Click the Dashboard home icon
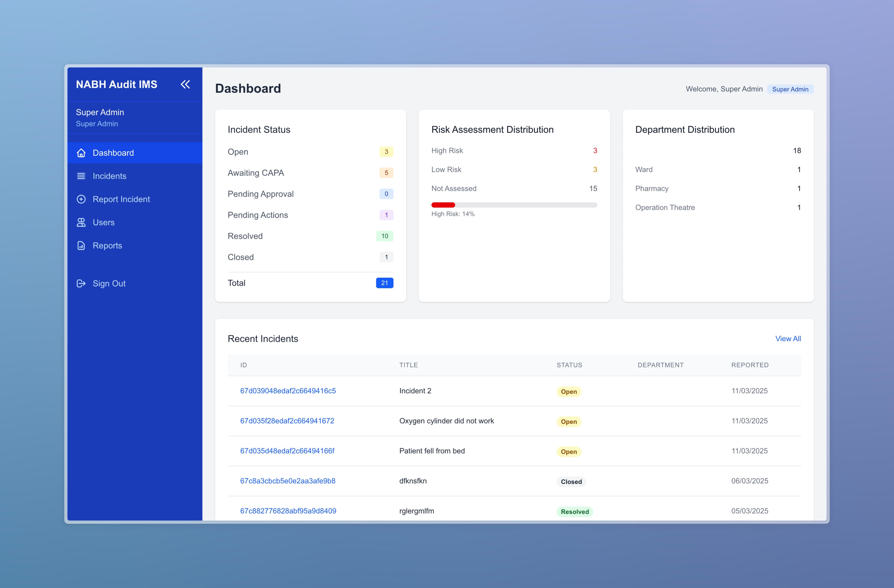The width and height of the screenshot is (894, 588). click(x=81, y=153)
